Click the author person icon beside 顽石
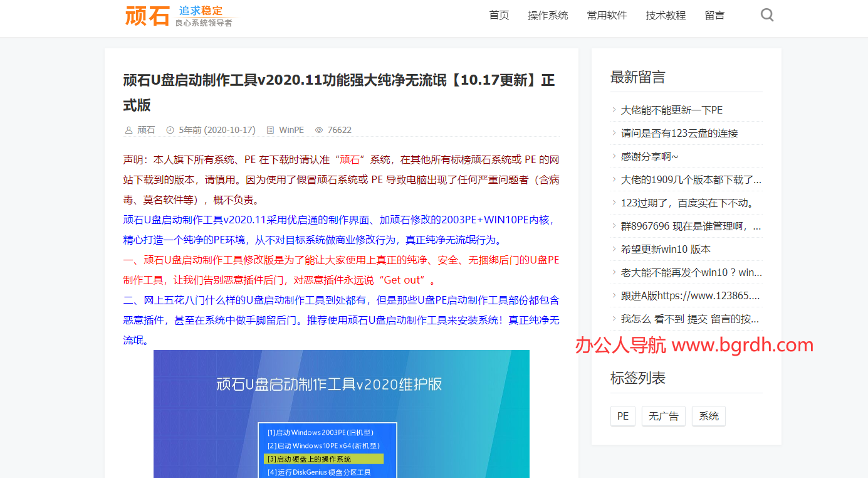Image resolution: width=868 pixels, height=478 pixels. [128, 130]
